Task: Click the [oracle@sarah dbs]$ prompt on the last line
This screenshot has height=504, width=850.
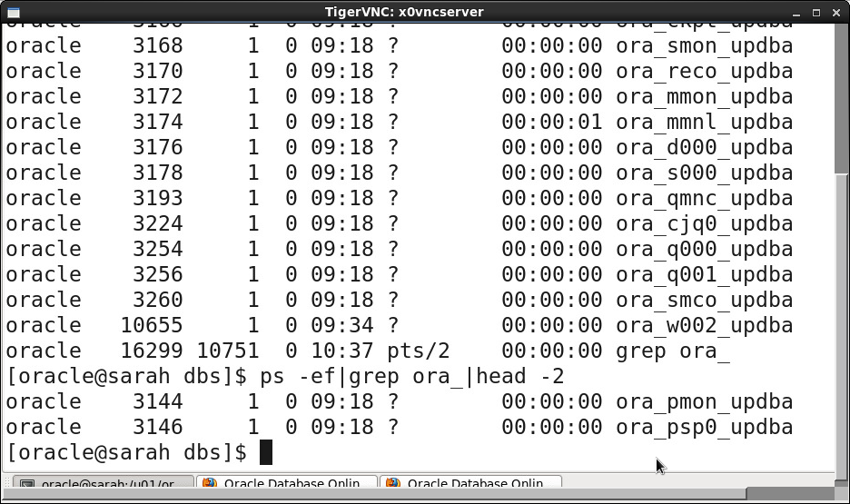Action: point(126,453)
